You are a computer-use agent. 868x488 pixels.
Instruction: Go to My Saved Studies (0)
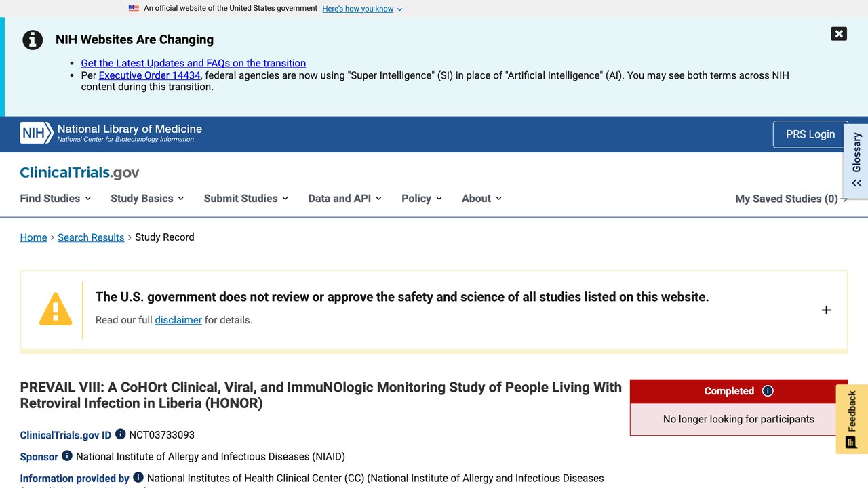(x=791, y=199)
